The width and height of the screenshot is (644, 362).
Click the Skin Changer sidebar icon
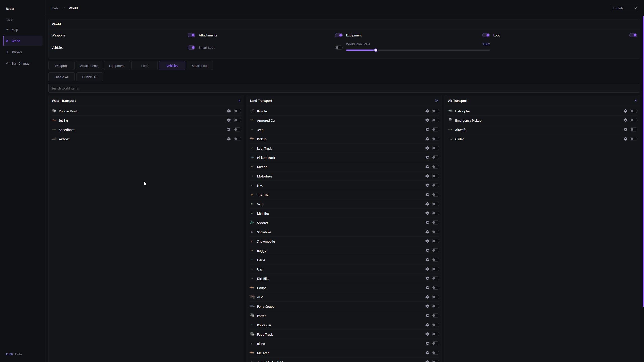7,63
